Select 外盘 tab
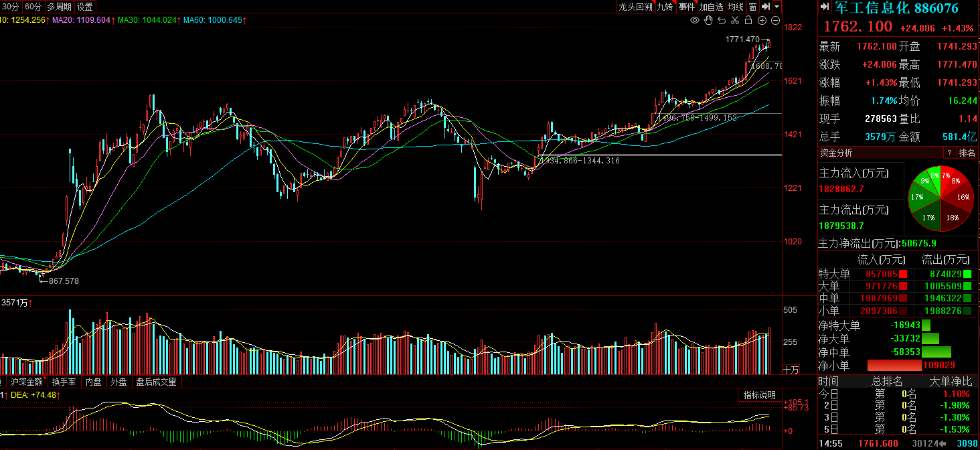The width and height of the screenshot is (980, 450). (118, 382)
